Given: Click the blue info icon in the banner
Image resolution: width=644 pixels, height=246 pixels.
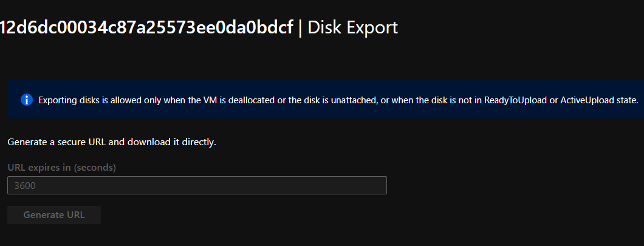Looking at the screenshot, I should click(x=26, y=100).
